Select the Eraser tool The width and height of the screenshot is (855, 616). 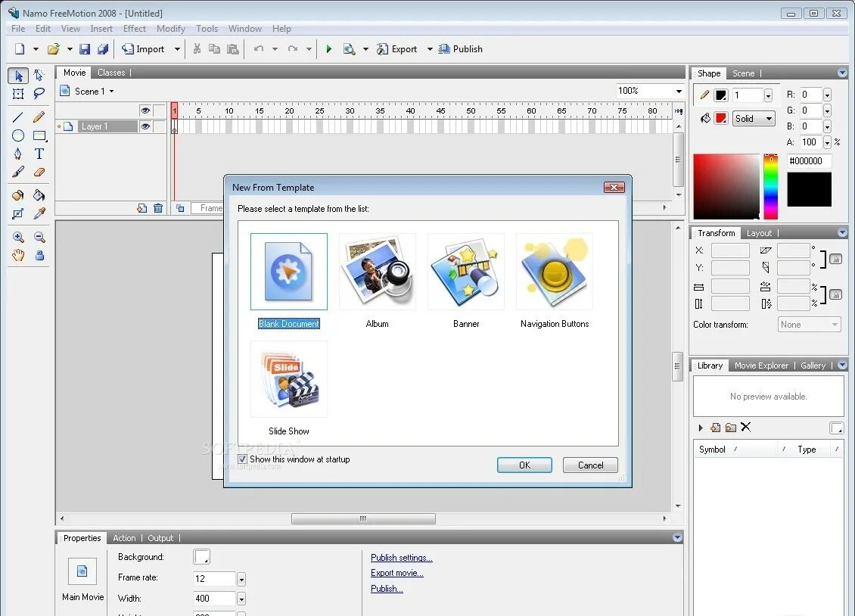click(39, 173)
